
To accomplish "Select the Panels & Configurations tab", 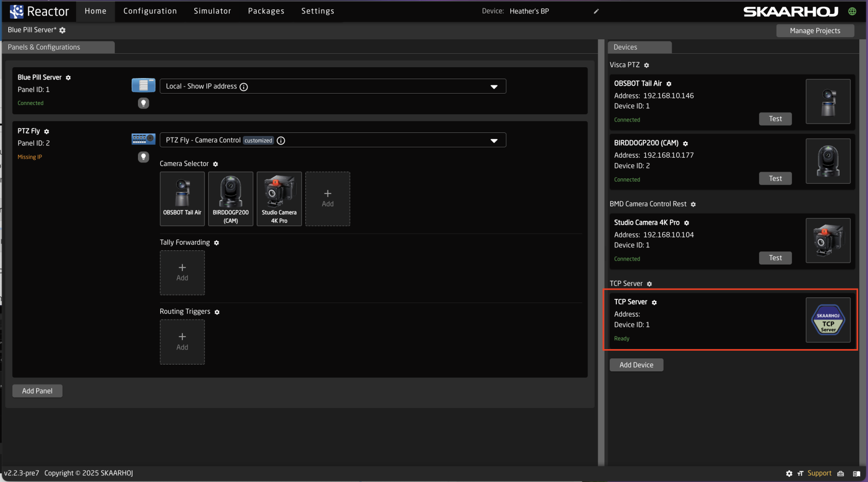I will tap(44, 47).
